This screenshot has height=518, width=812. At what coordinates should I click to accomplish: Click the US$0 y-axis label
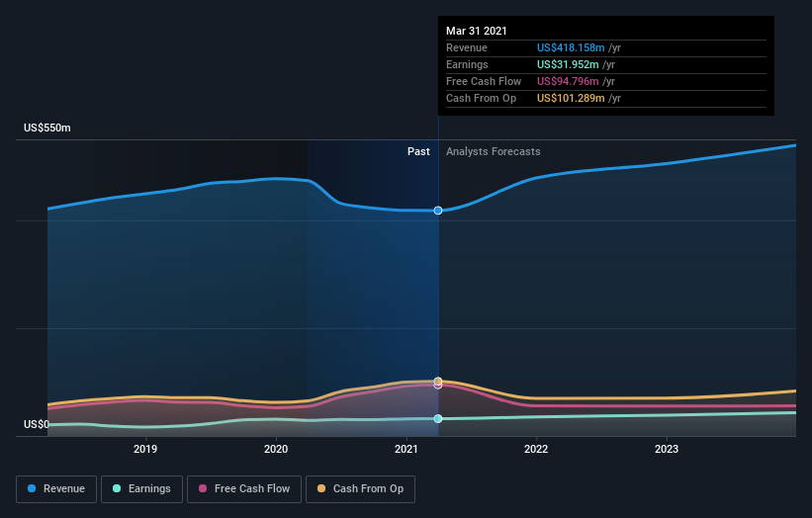coord(37,424)
